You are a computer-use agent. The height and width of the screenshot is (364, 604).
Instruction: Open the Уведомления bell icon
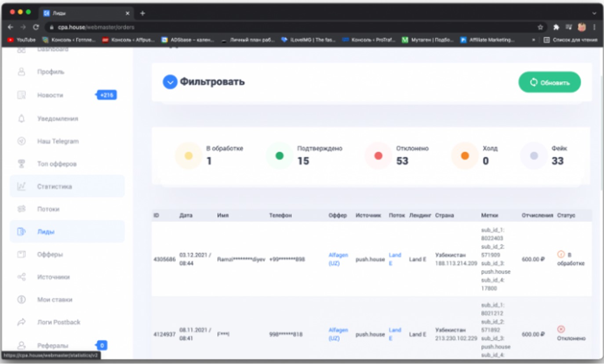pyautogui.click(x=22, y=119)
